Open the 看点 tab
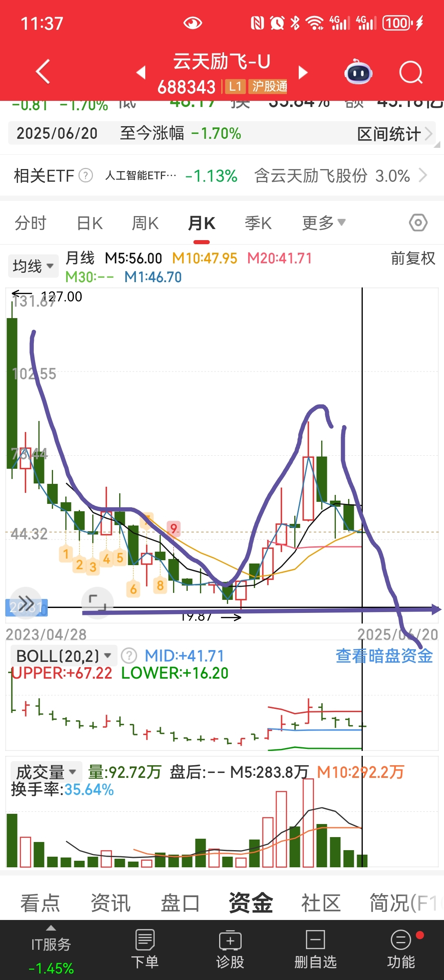This screenshot has width=444, height=980. point(40,902)
